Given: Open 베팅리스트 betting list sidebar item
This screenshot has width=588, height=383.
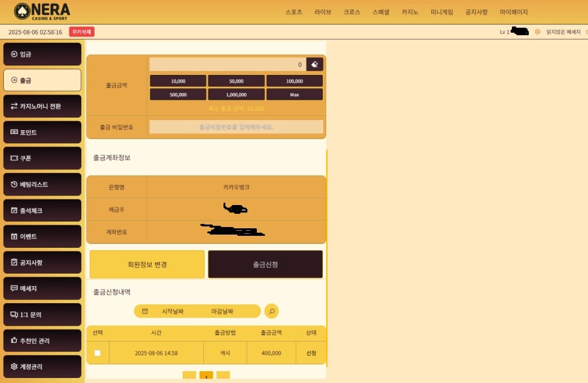Looking at the screenshot, I should click(x=42, y=184).
